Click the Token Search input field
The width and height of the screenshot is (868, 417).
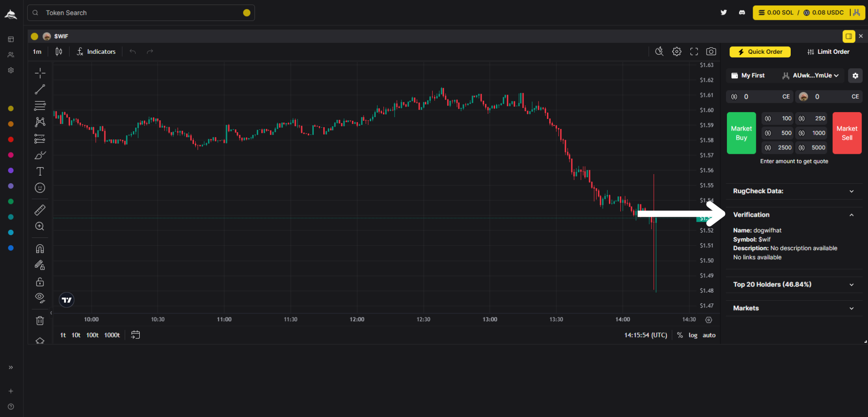(141, 13)
